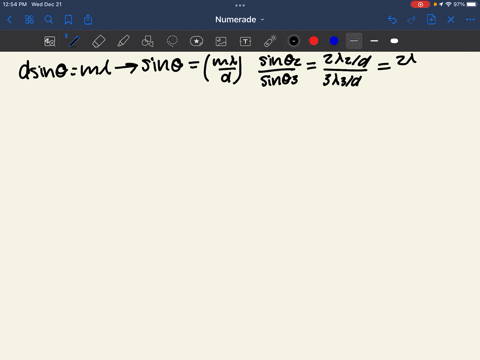
Task: Choose the red pen color
Action: (x=314, y=41)
